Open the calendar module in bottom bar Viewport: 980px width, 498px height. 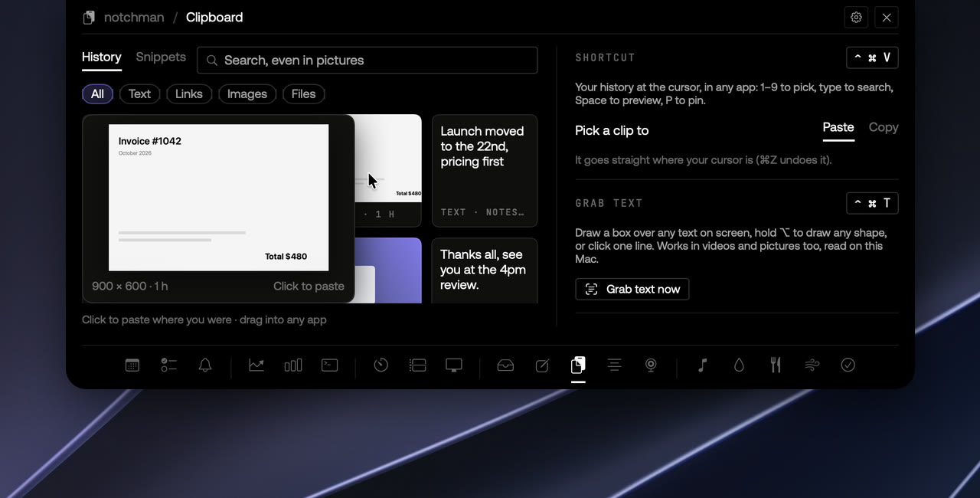132,365
